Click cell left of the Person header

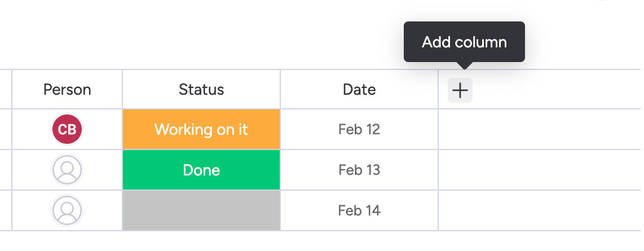pos(6,89)
